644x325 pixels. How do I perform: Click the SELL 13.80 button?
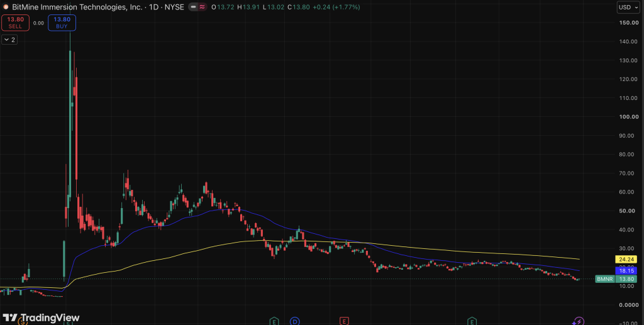(15, 23)
